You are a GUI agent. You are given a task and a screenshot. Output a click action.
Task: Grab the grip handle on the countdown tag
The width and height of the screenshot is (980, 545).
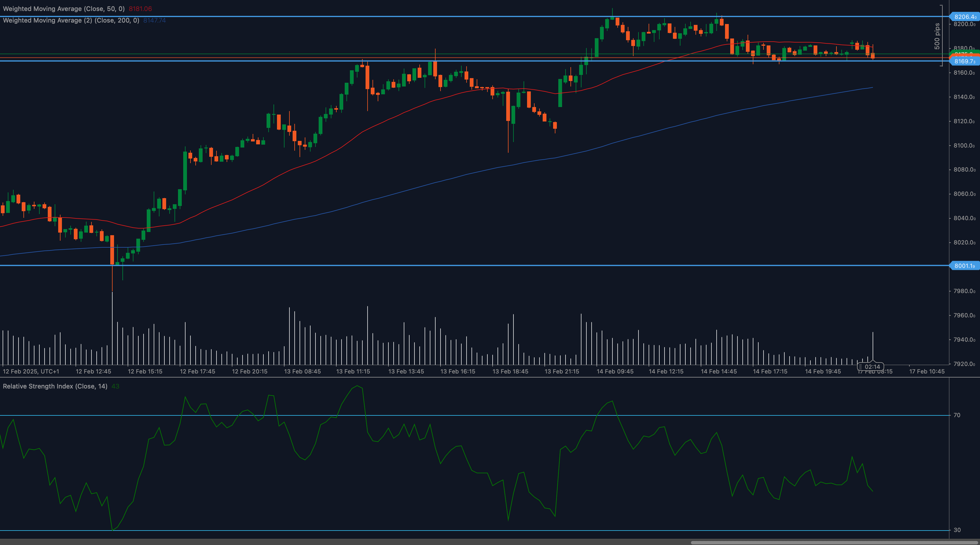click(860, 367)
